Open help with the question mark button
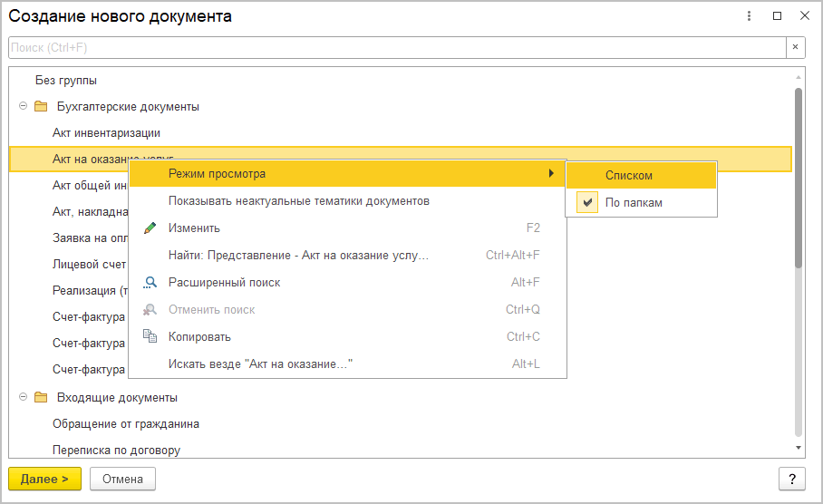823x504 pixels. (x=792, y=479)
